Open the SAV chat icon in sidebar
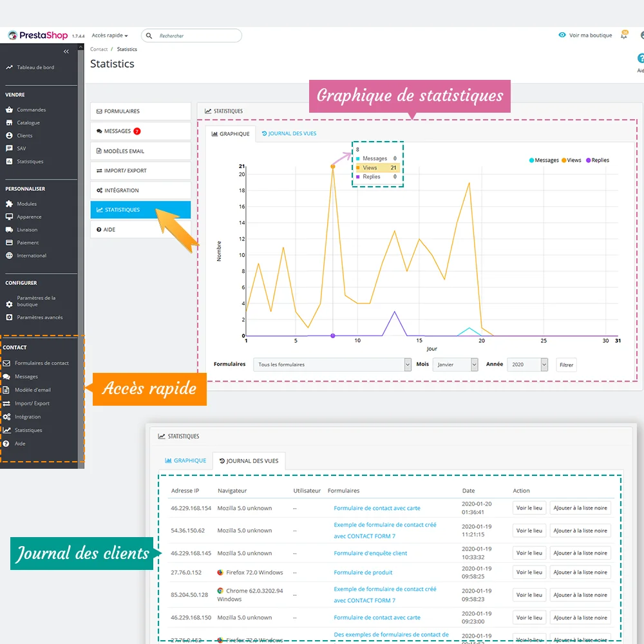This screenshot has height=644, width=644. tap(9, 148)
